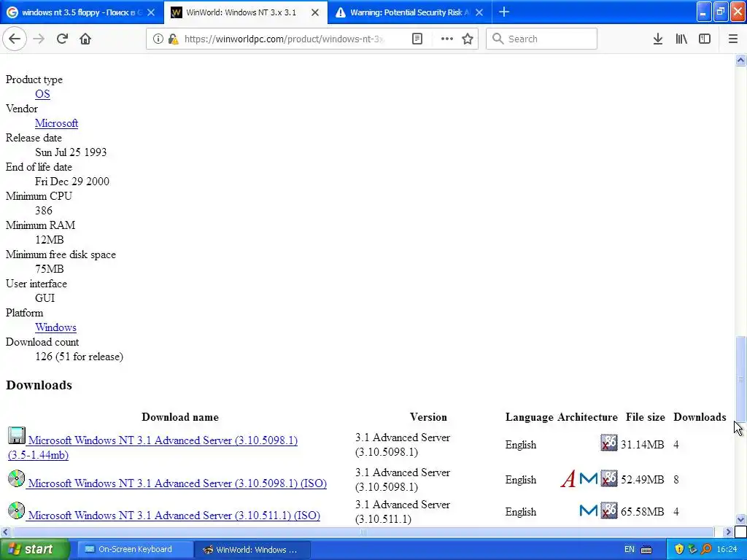Image resolution: width=747 pixels, height=560 pixels.
Task: Close the WinWorld tab
Action: (x=315, y=12)
